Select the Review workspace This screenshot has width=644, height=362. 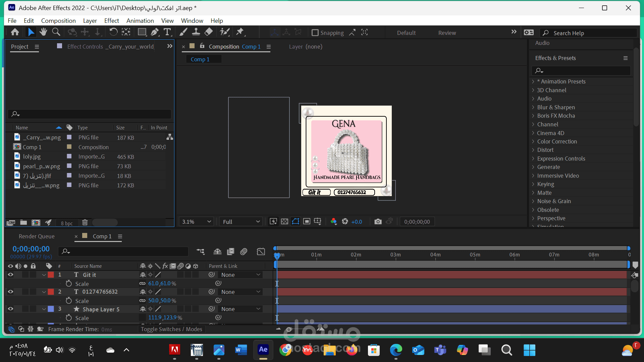tap(447, 33)
